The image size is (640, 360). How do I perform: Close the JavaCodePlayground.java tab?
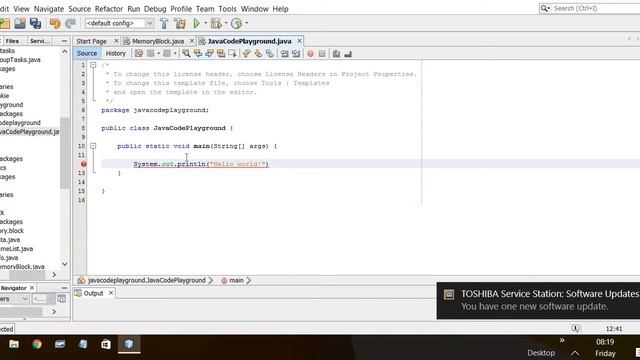[299, 41]
